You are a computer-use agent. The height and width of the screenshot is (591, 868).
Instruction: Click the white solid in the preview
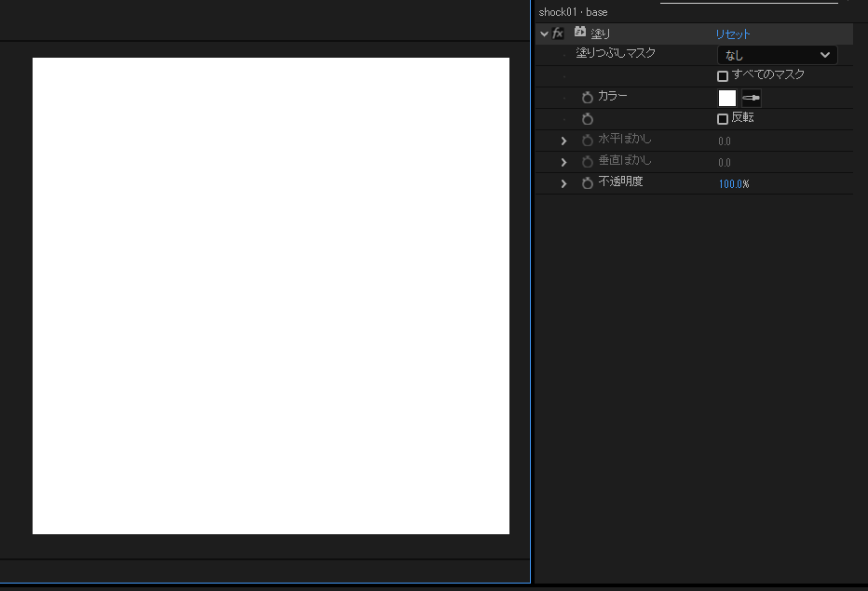(x=271, y=296)
